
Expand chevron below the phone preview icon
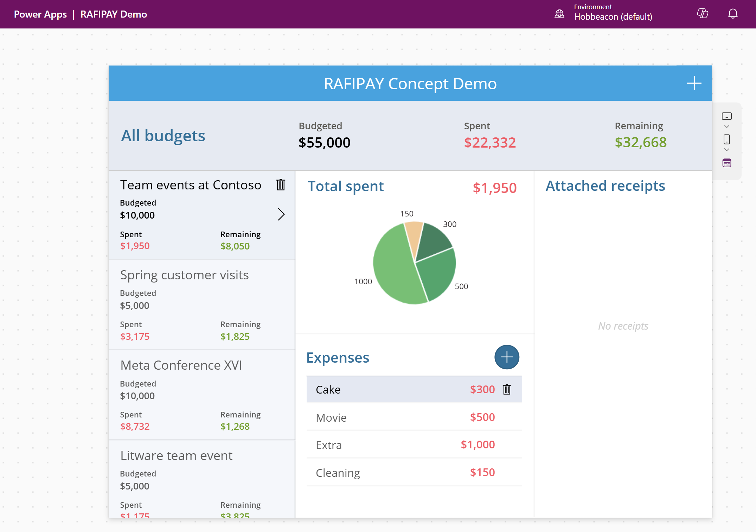coord(727,150)
